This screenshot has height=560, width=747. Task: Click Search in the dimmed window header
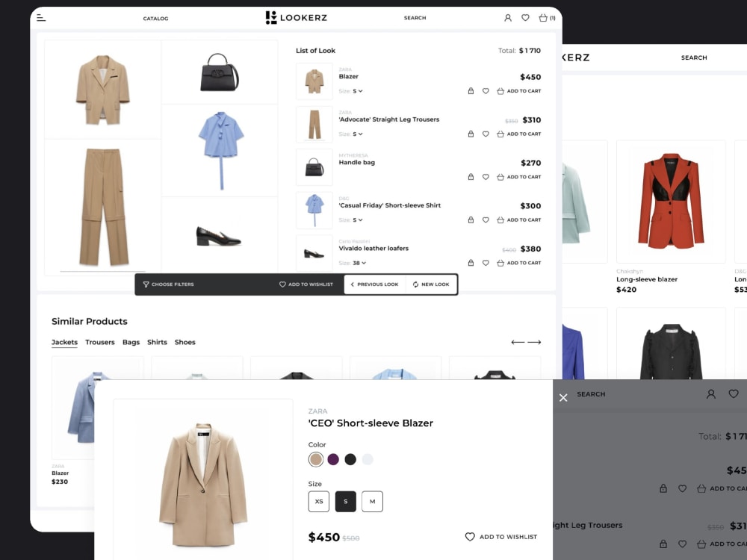tap(591, 394)
